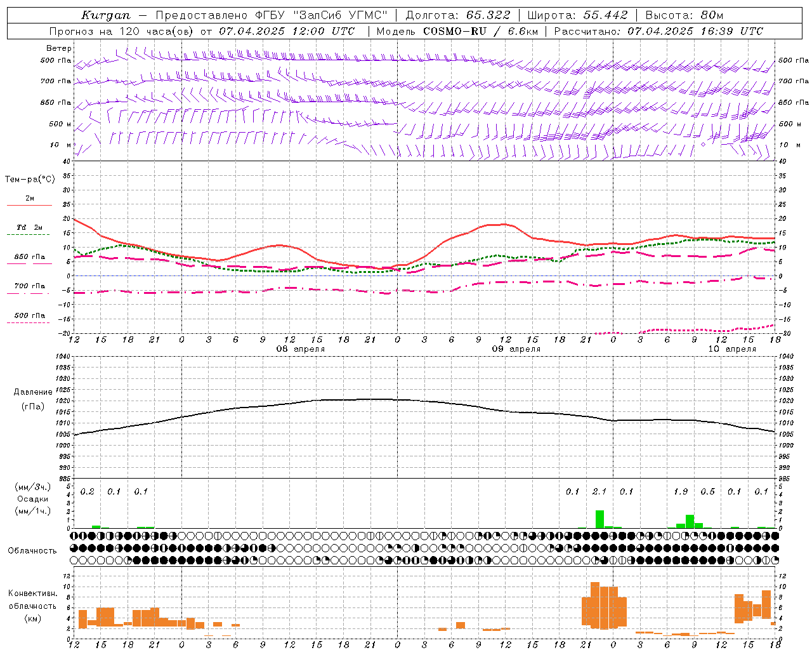Select the 2м temperature legend entry
Screen dimensions: 812x650
[x=30, y=199]
